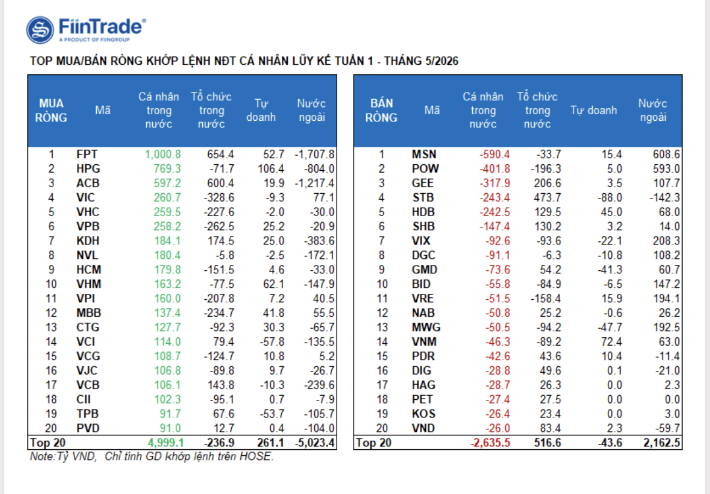
Task: Click the 4,999.1 total value
Action: tap(166, 442)
